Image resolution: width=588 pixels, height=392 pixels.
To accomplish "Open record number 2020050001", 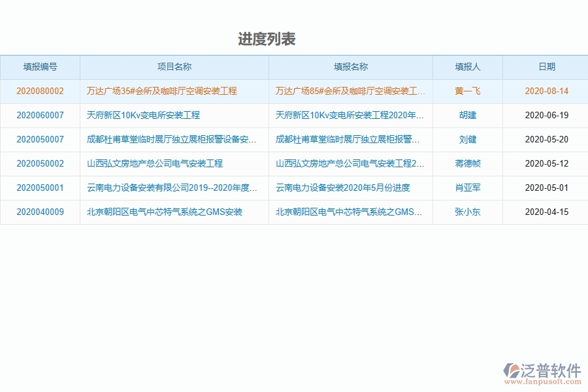I will [x=41, y=188].
